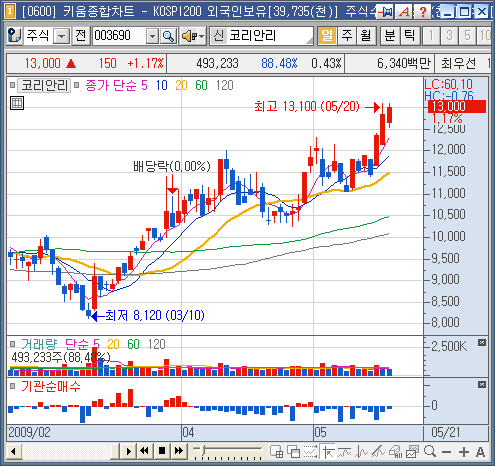This screenshot has height=466, width=495.
Task: Click the chart settings window icon
Action: click(x=412, y=452)
